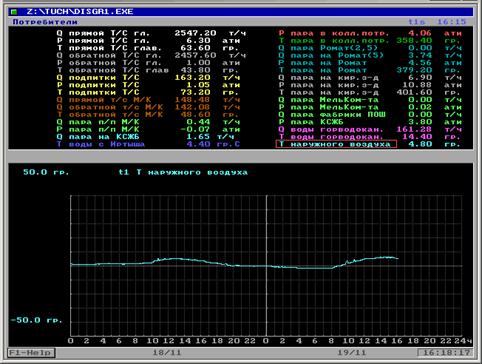Select row 'Т пара в колл.потр.'
The width and height of the screenshot is (482, 364).
point(369,40)
